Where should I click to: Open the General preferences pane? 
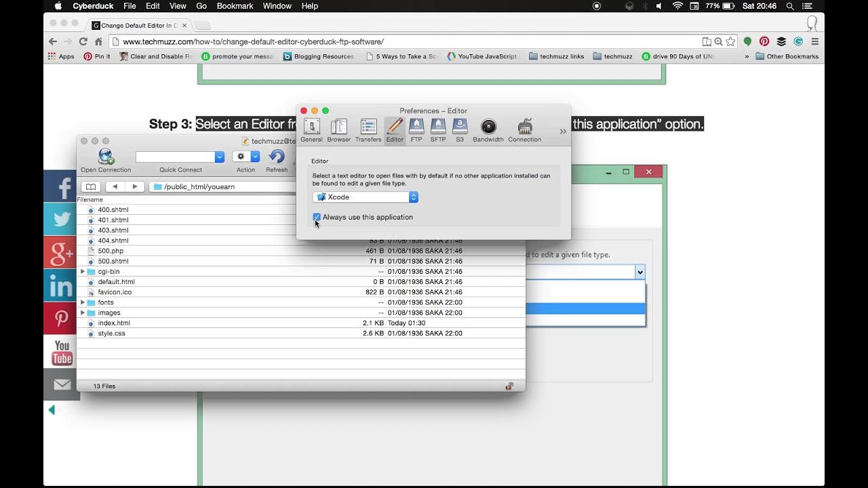point(311,130)
